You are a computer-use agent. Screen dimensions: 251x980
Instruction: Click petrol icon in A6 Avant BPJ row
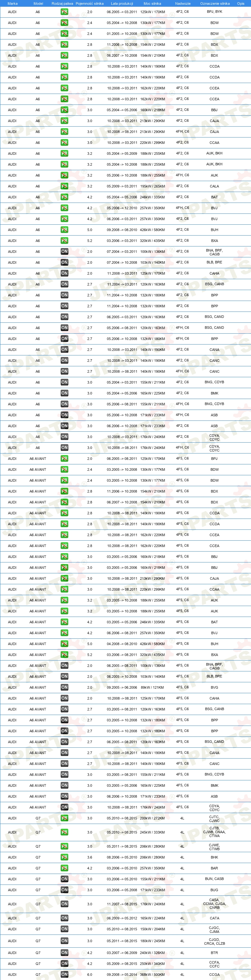click(x=65, y=459)
